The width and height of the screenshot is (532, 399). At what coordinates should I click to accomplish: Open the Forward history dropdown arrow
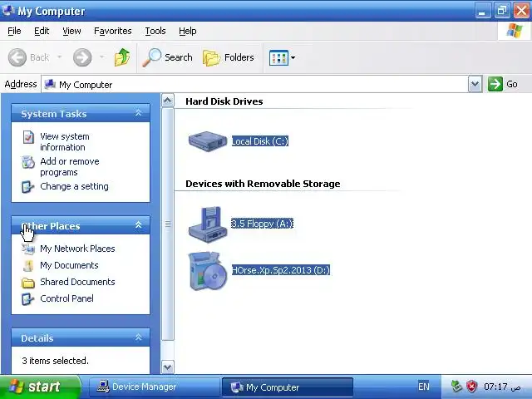click(101, 57)
